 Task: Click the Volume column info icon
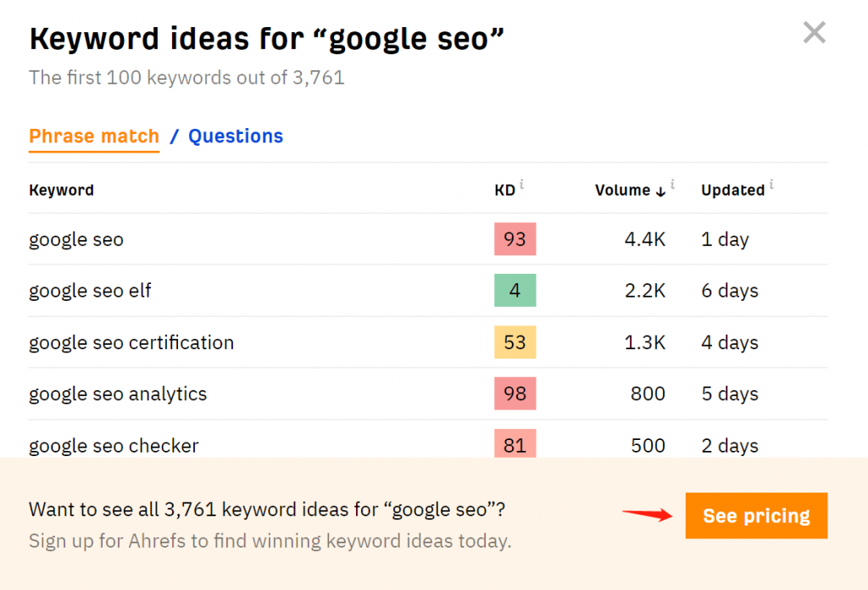tap(671, 183)
